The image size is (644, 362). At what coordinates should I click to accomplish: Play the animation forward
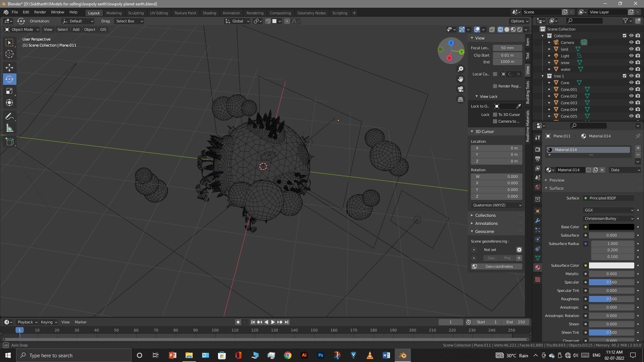coord(273,322)
